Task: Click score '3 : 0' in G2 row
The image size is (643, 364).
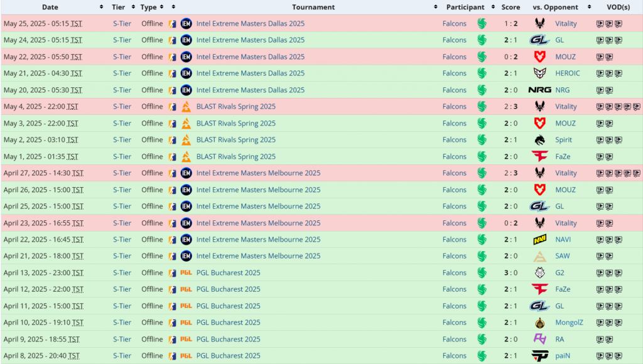Action: [x=511, y=272]
